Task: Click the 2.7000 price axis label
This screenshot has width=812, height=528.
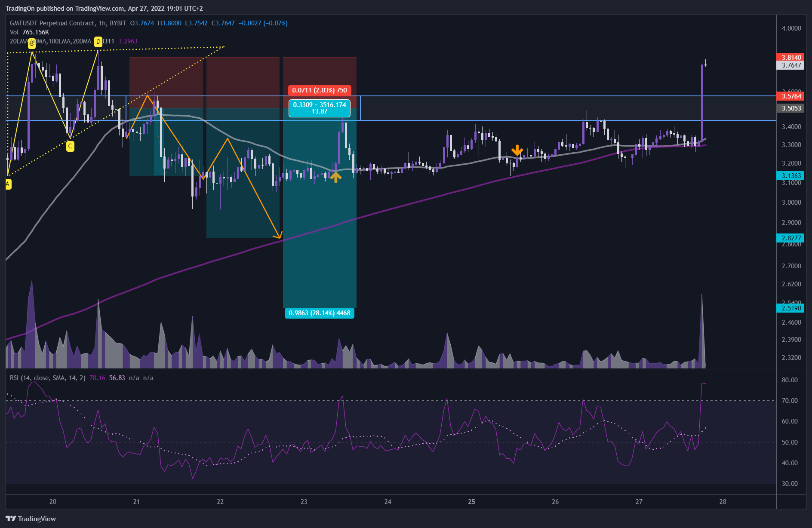Action: (x=791, y=266)
